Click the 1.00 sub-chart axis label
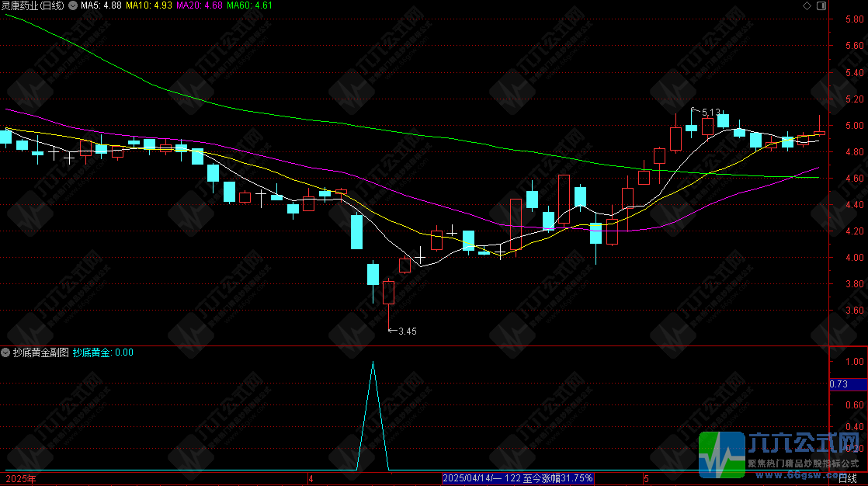Image resolution: width=868 pixels, height=486 pixels. tap(854, 362)
